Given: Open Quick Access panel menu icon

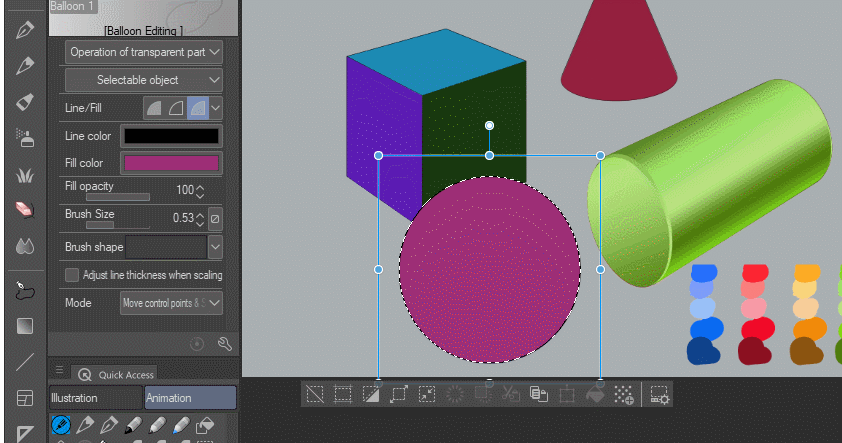Looking at the screenshot, I should [x=59, y=370].
